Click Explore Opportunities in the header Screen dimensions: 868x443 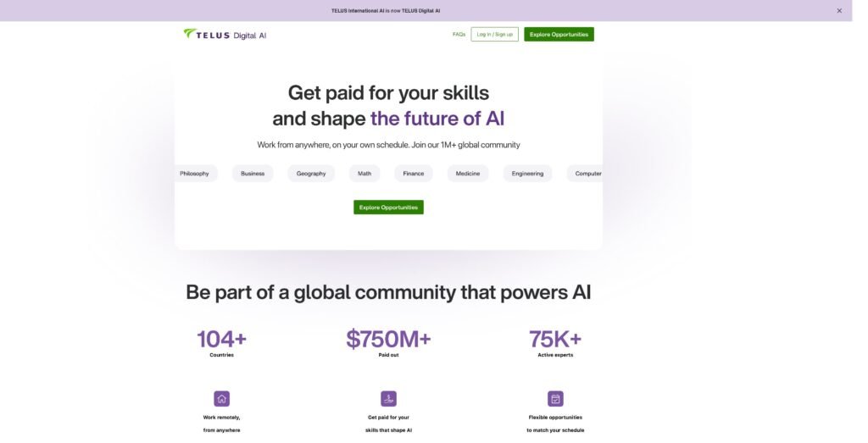click(559, 35)
